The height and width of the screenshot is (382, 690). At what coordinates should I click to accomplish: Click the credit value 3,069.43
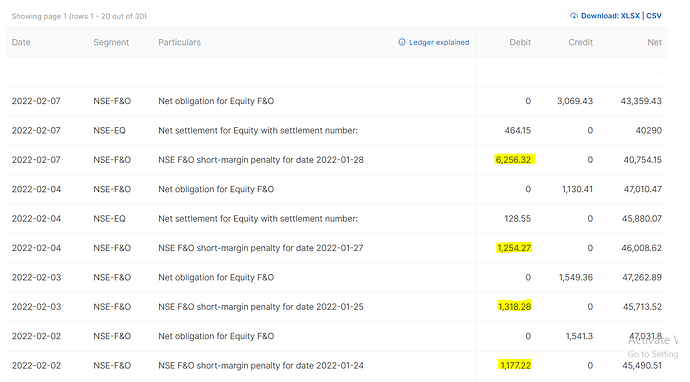pyautogui.click(x=575, y=101)
